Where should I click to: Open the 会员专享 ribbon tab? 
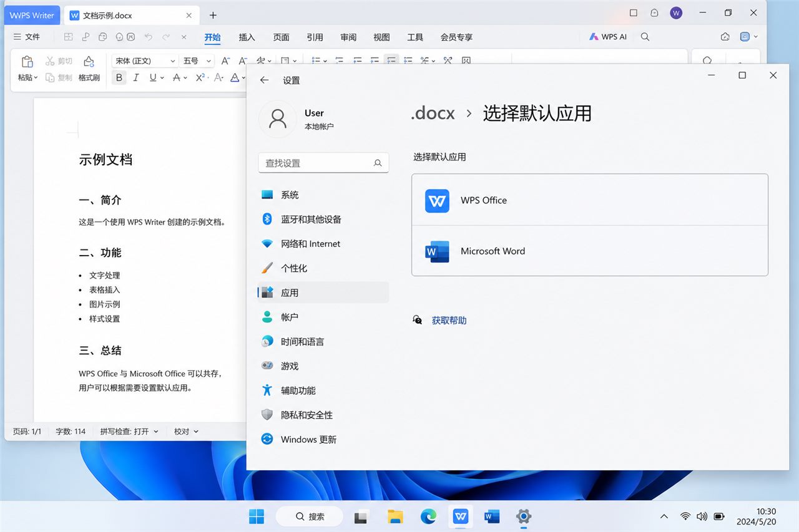(x=456, y=37)
